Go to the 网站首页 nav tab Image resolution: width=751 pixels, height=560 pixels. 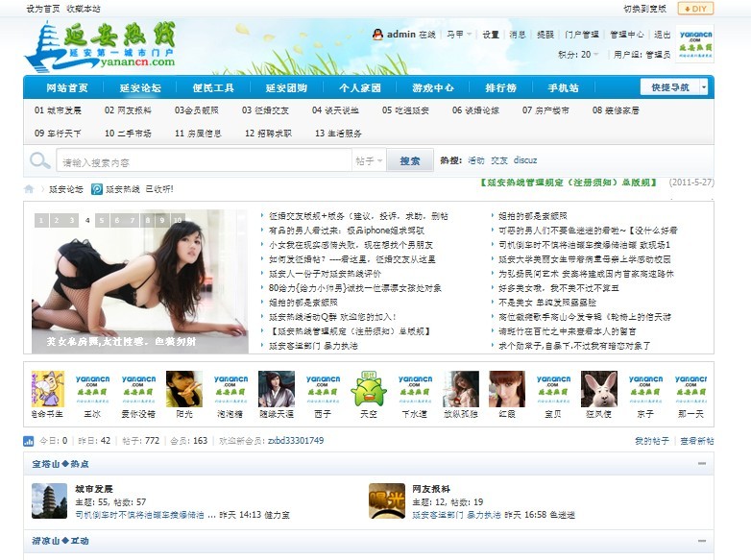67,88
